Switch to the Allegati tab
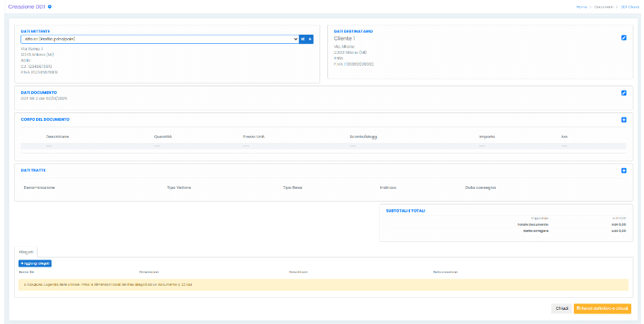 click(26, 251)
